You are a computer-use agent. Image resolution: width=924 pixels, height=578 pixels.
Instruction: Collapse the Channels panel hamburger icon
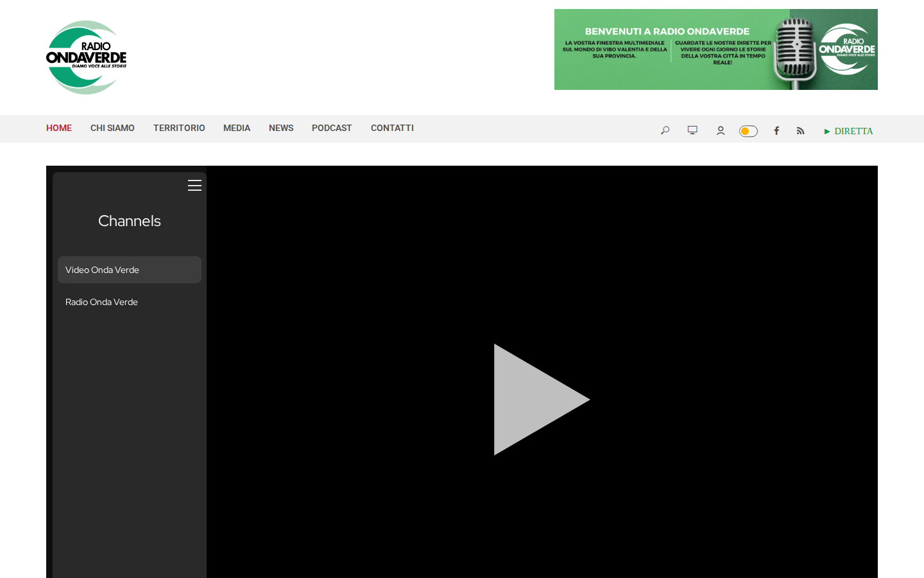tap(194, 186)
